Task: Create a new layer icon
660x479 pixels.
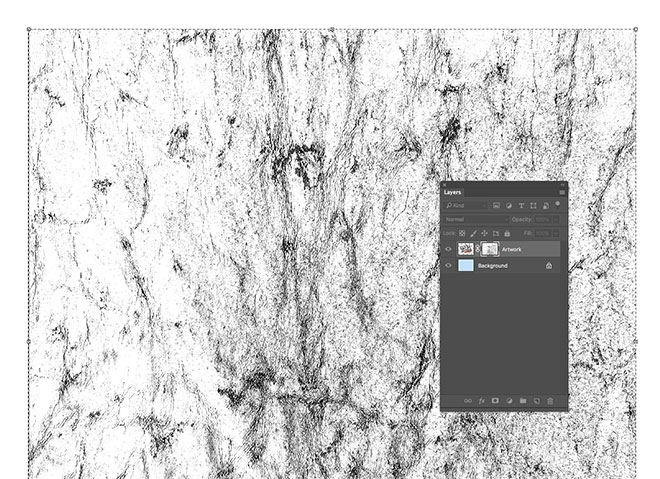Action: (x=536, y=401)
